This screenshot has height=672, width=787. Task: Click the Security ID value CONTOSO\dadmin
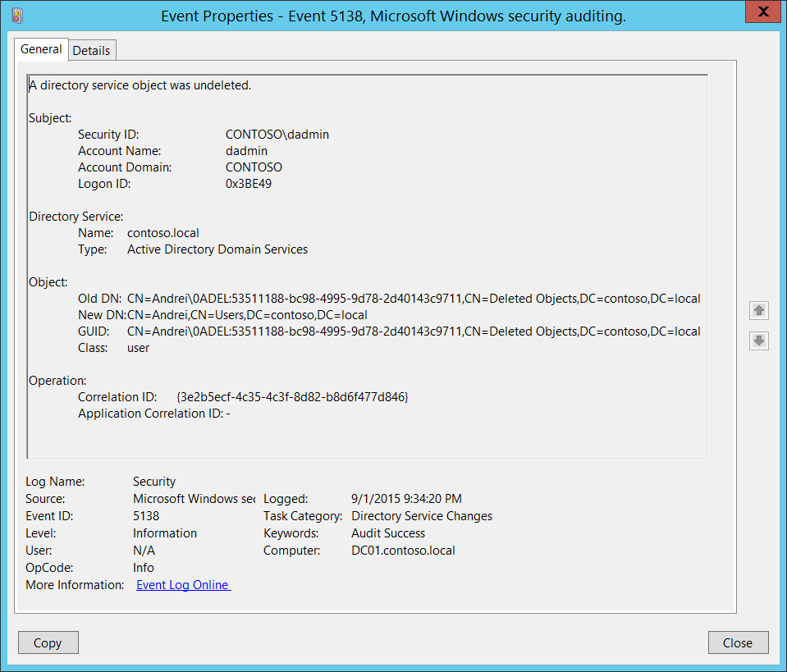pos(277,135)
